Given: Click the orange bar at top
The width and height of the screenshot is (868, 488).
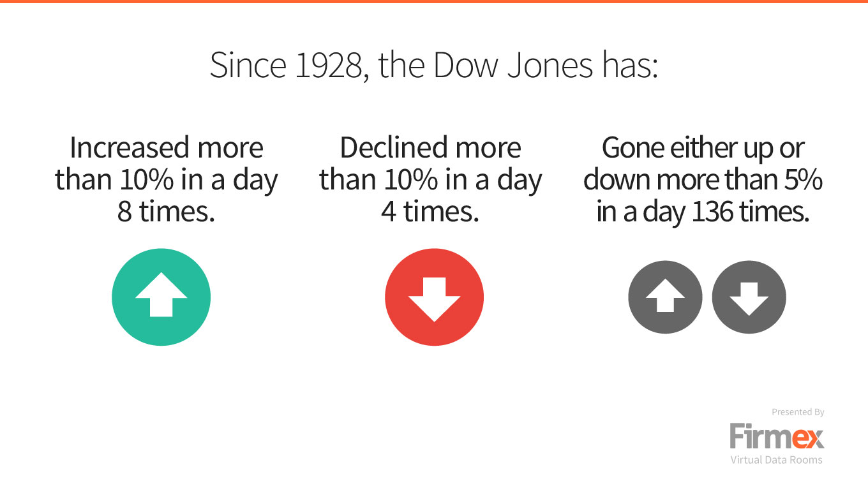Looking at the screenshot, I should pyautogui.click(x=434, y=1).
